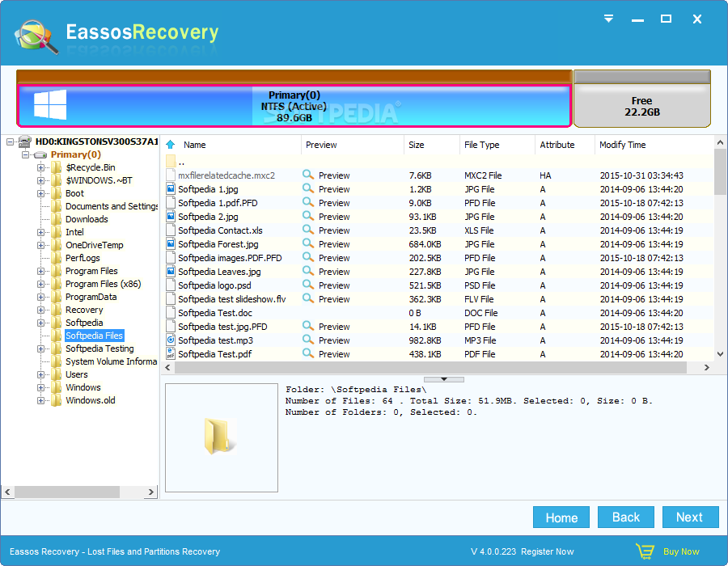Click the Primary(0) drive icon in tree
728x566 pixels.
41,154
